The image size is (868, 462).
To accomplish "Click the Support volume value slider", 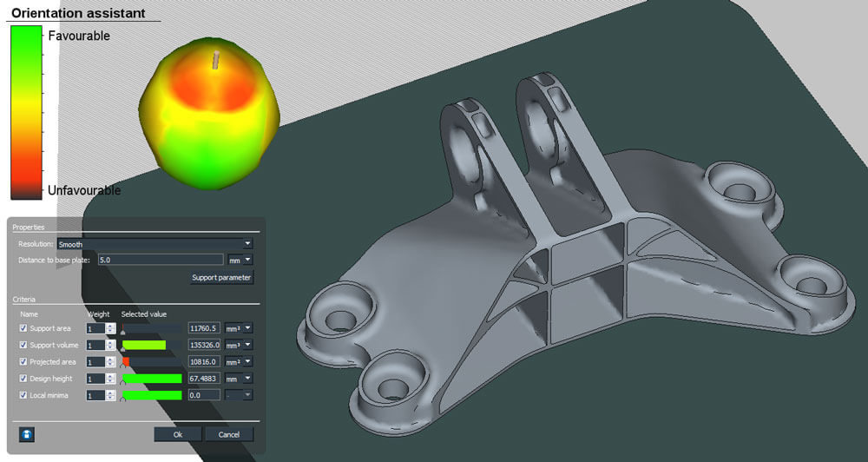I will point(152,346).
